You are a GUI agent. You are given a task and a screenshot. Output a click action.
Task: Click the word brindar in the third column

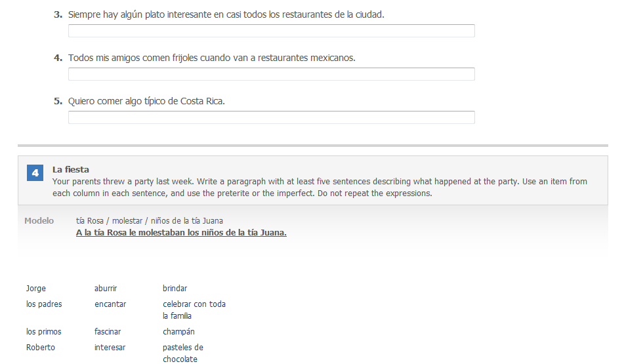tap(175, 289)
